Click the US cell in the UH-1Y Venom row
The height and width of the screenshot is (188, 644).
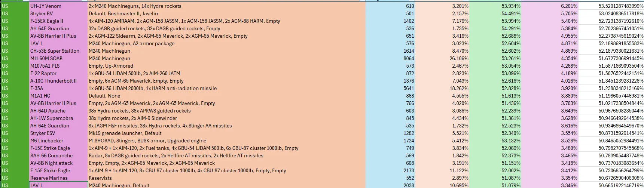(x=15, y=6)
